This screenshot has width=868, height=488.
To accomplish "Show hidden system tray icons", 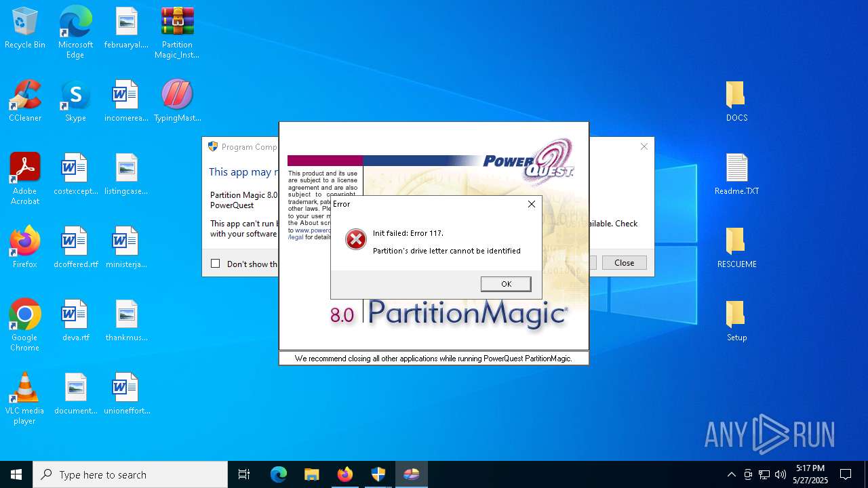I will pyautogui.click(x=731, y=474).
